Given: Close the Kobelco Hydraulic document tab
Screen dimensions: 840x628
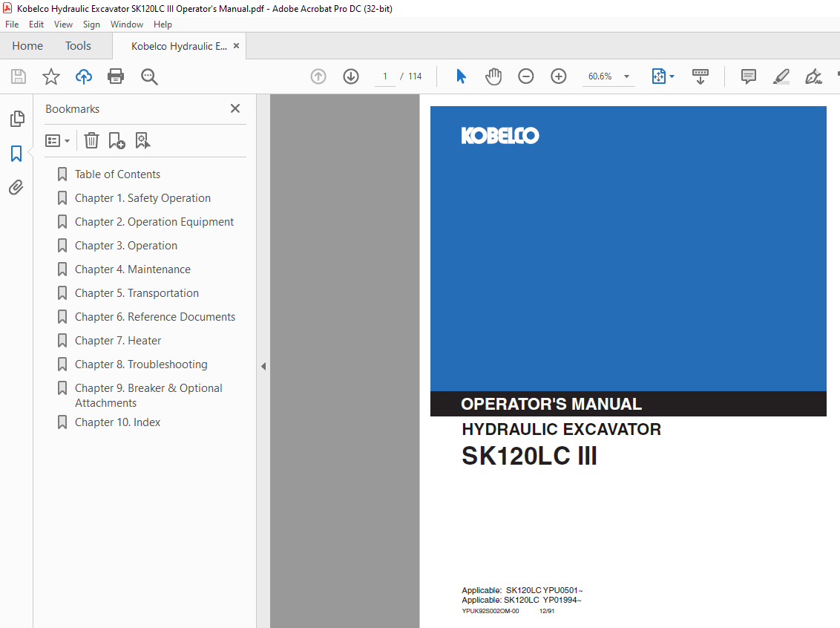Looking at the screenshot, I should pos(236,46).
